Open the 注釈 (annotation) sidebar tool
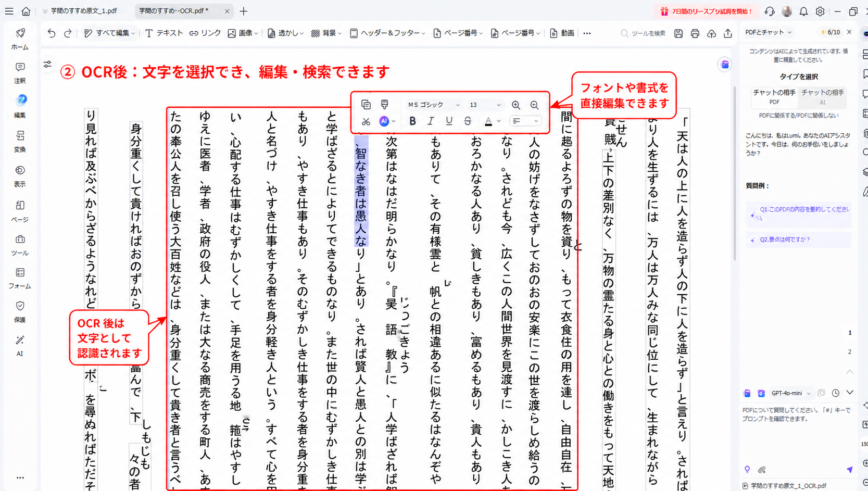This screenshot has height=491, width=868. [20, 73]
